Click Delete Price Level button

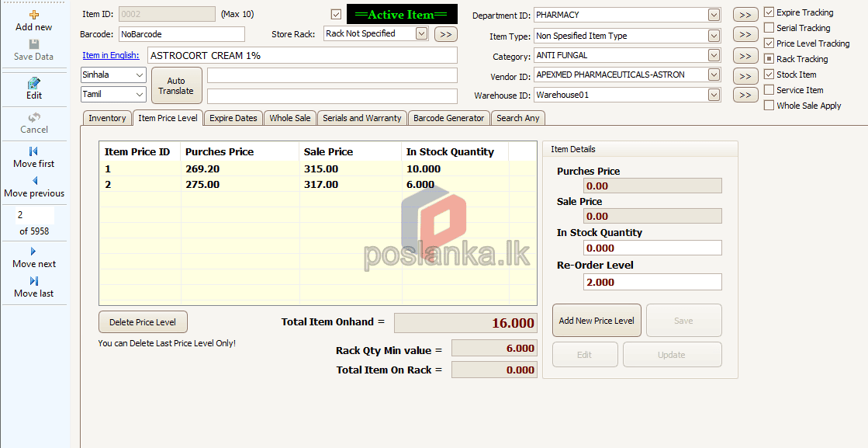143,321
